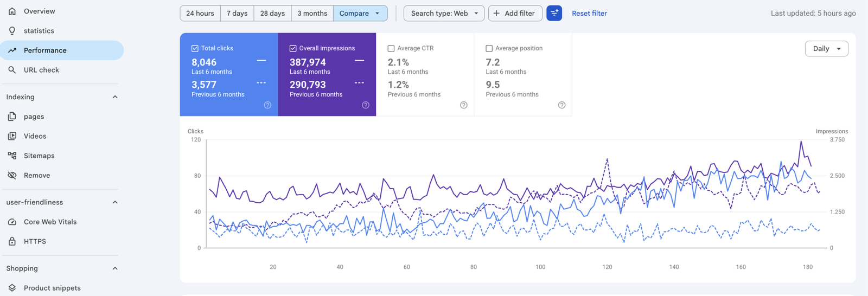Open Performance in the sidebar
The width and height of the screenshot is (868, 296).
(62, 50)
